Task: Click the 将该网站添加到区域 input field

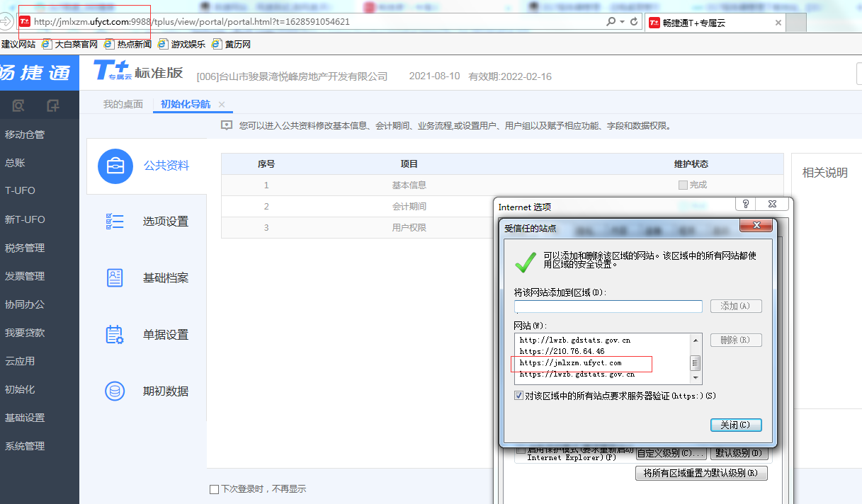Action: tap(608, 307)
